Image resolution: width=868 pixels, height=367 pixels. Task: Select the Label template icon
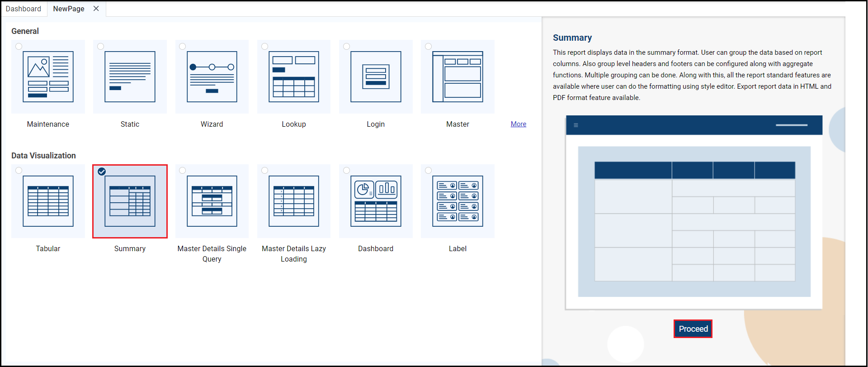tap(458, 201)
